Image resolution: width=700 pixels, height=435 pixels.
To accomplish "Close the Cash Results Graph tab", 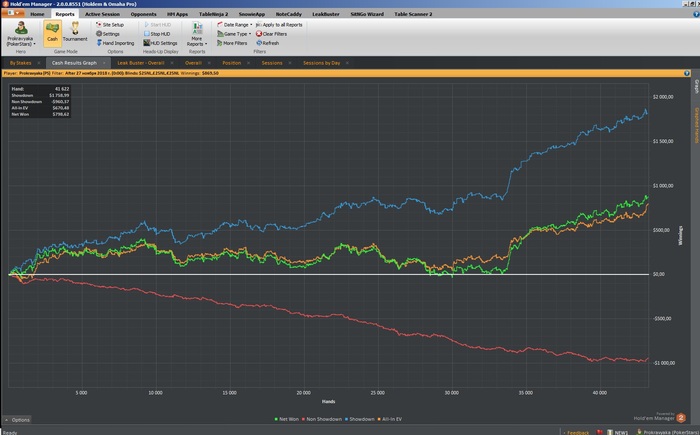I will point(104,63).
